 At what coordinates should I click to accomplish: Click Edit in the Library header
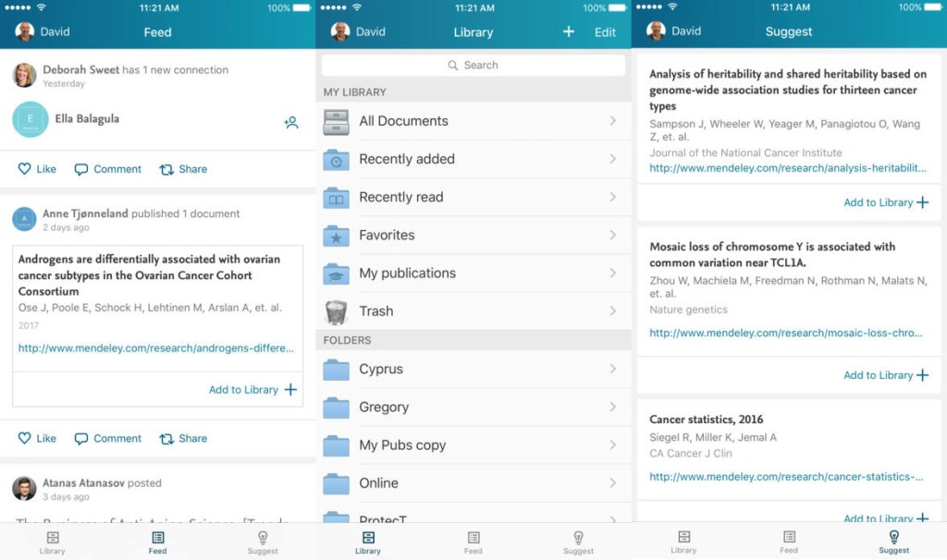[605, 32]
